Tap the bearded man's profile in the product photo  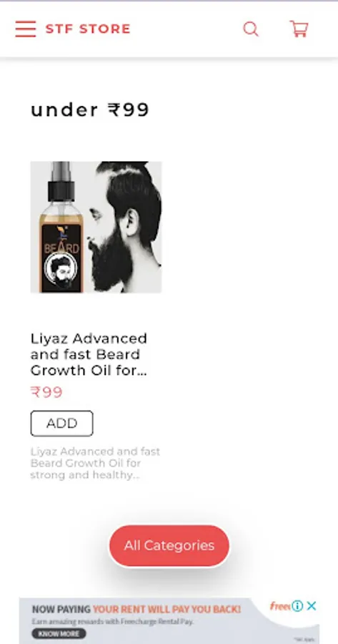(x=125, y=227)
